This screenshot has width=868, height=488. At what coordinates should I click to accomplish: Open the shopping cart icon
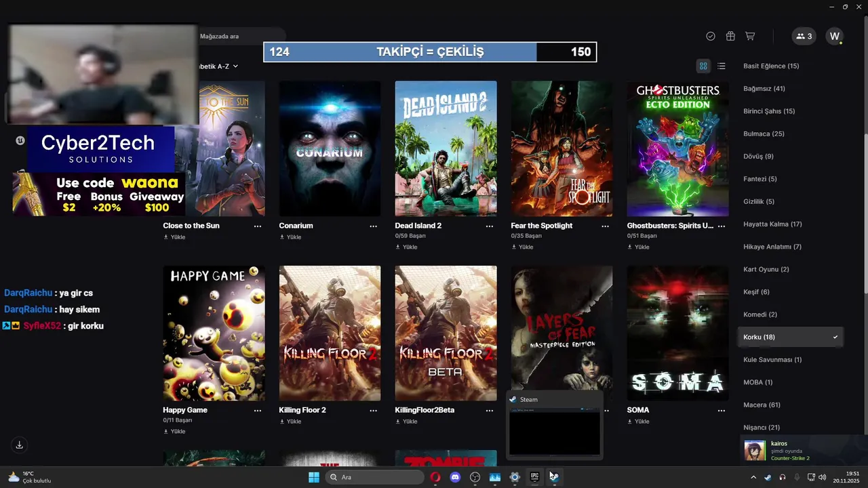[x=750, y=36]
